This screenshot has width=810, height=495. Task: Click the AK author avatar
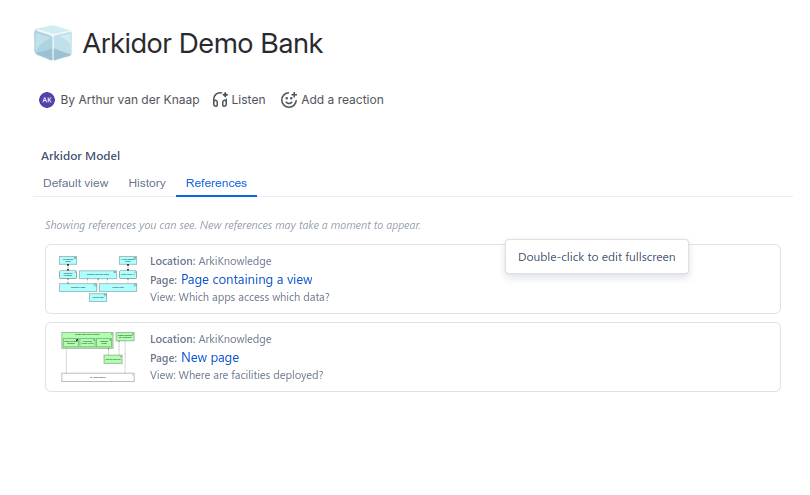coord(47,100)
